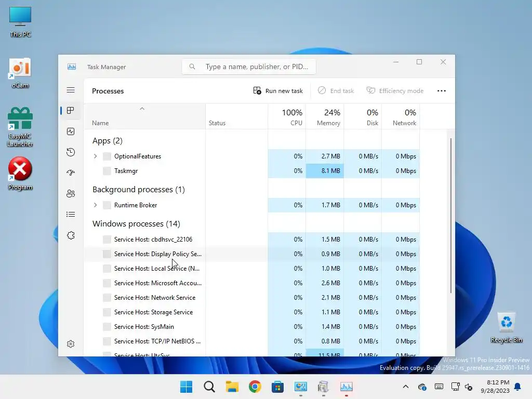Sort by the Memory column header
The width and height of the screenshot is (532, 399).
pos(325,117)
